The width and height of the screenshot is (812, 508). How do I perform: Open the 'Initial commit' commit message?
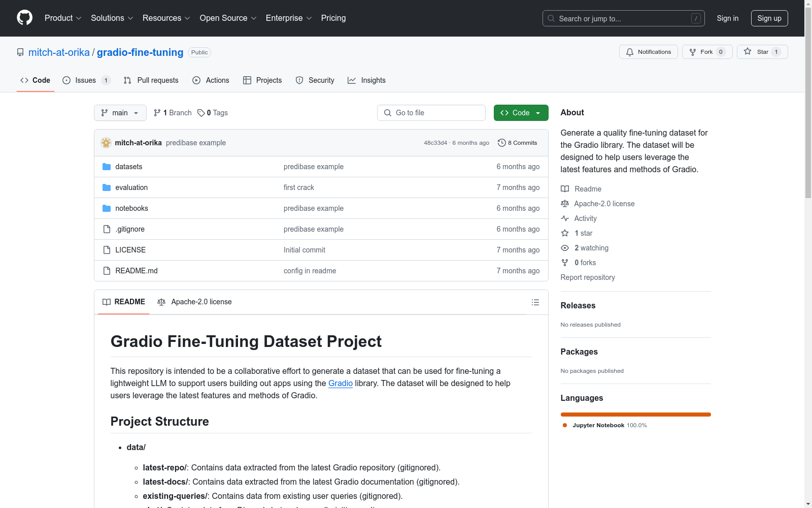[304, 250]
